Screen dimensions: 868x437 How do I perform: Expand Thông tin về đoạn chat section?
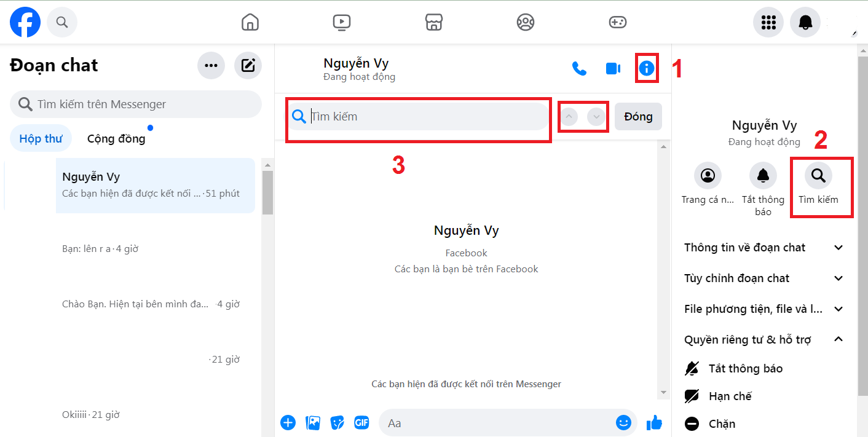click(763, 248)
